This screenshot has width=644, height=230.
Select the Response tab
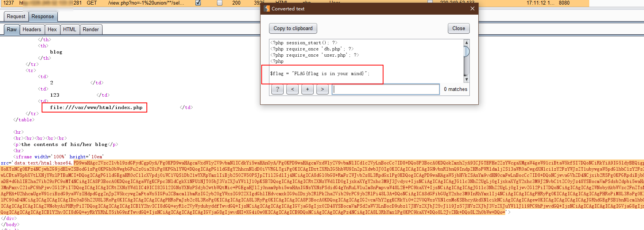coord(43,17)
